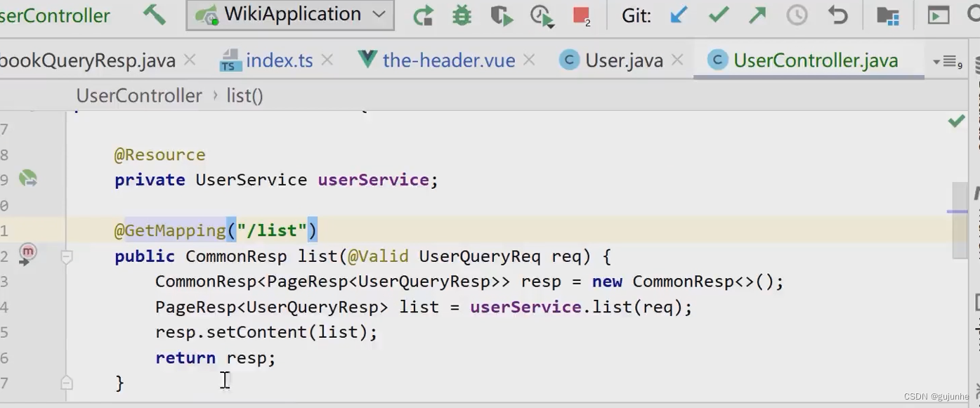Show Git history clock icon
This screenshot has width=980, height=408.
797,15
